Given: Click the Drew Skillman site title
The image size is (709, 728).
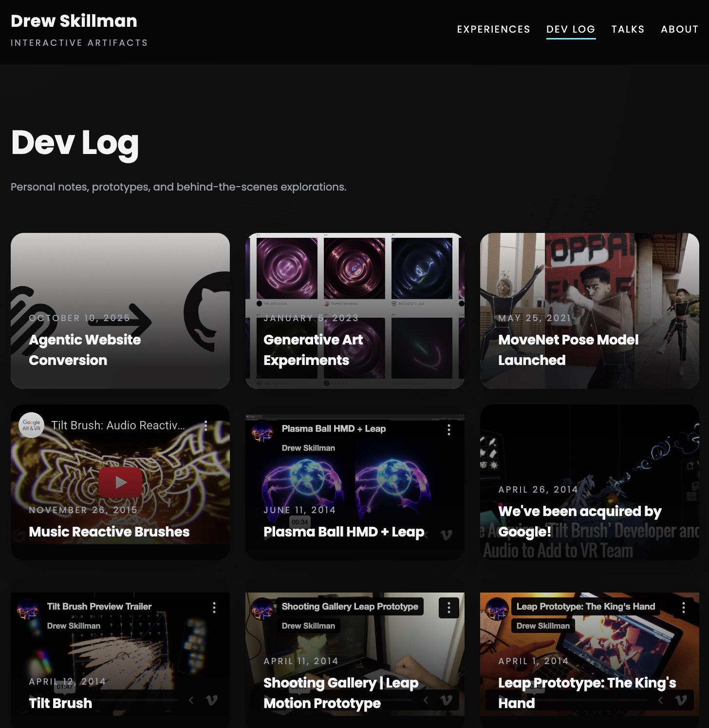Looking at the screenshot, I should (x=74, y=21).
